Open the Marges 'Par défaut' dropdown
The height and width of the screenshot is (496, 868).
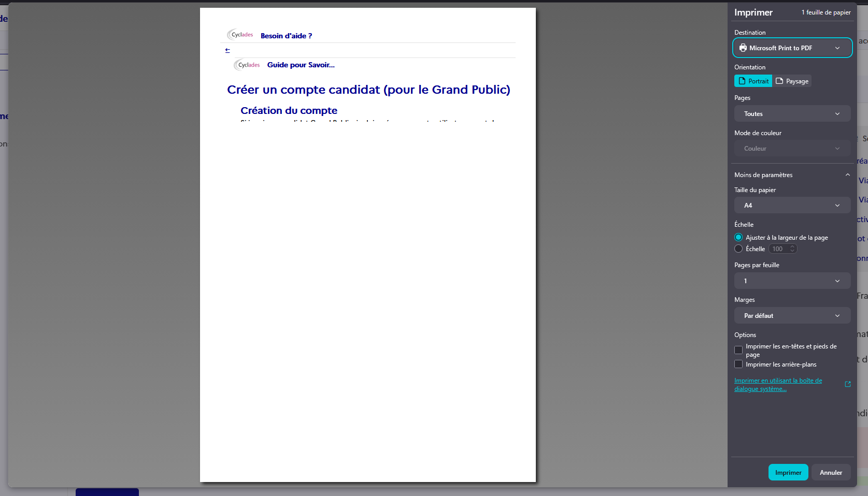(792, 316)
